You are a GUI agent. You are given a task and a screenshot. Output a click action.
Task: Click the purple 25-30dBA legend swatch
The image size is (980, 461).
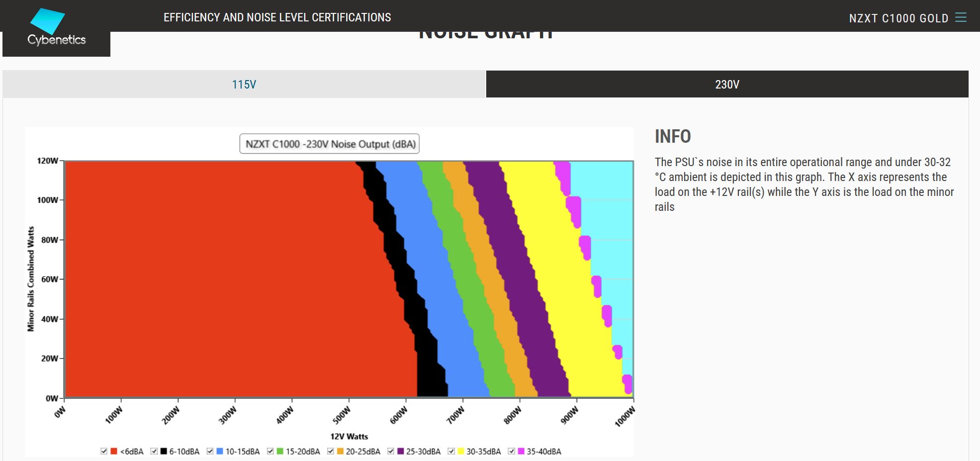coord(401,451)
